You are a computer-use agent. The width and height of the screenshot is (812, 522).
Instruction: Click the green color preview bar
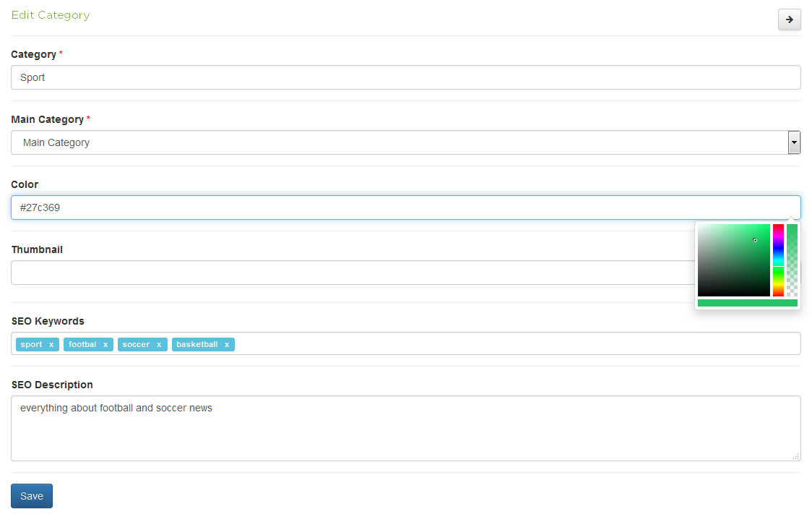(747, 303)
